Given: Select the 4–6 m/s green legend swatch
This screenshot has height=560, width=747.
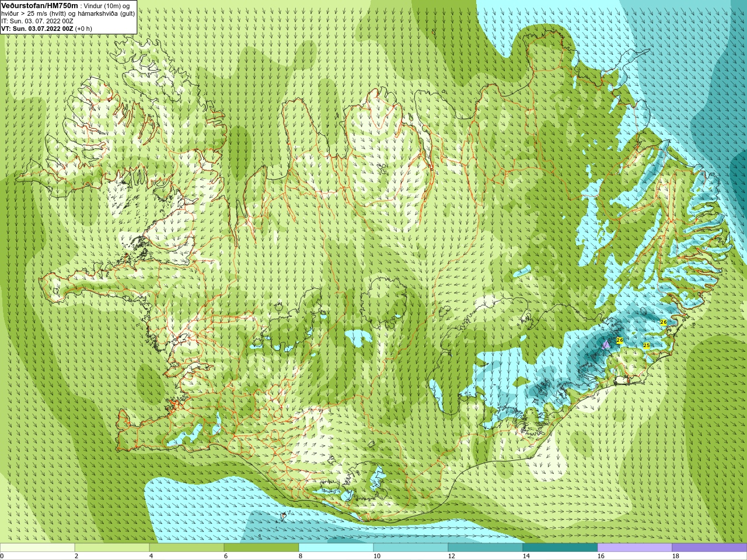Looking at the screenshot, I should (x=187, y=548).
